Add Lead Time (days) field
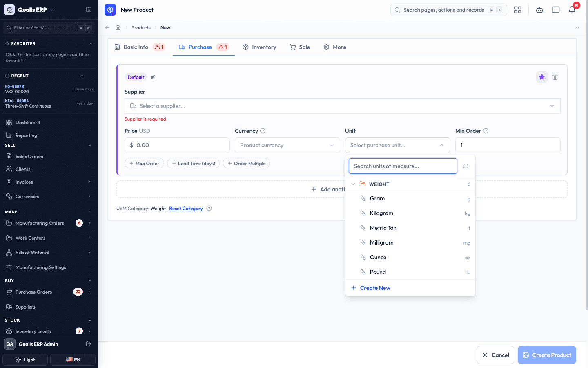 (194, 164)
